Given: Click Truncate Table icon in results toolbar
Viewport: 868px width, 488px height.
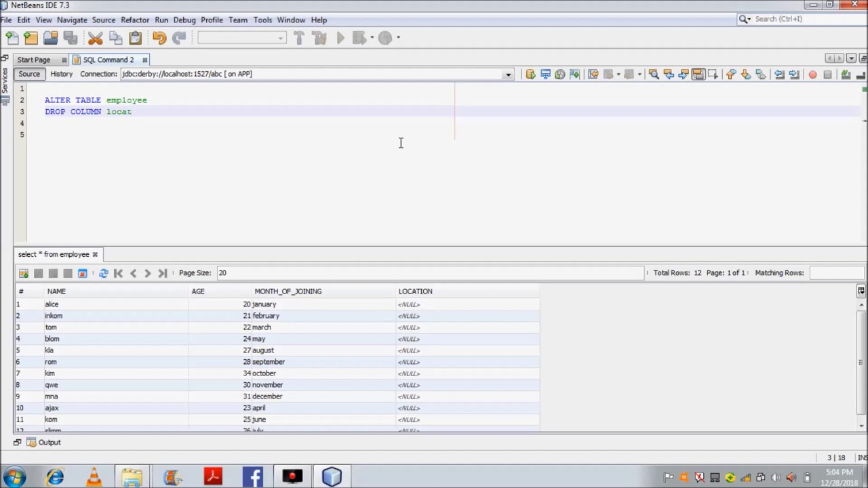Looking at the screenshot, I should pyautogui.click(x=82, y=273).
